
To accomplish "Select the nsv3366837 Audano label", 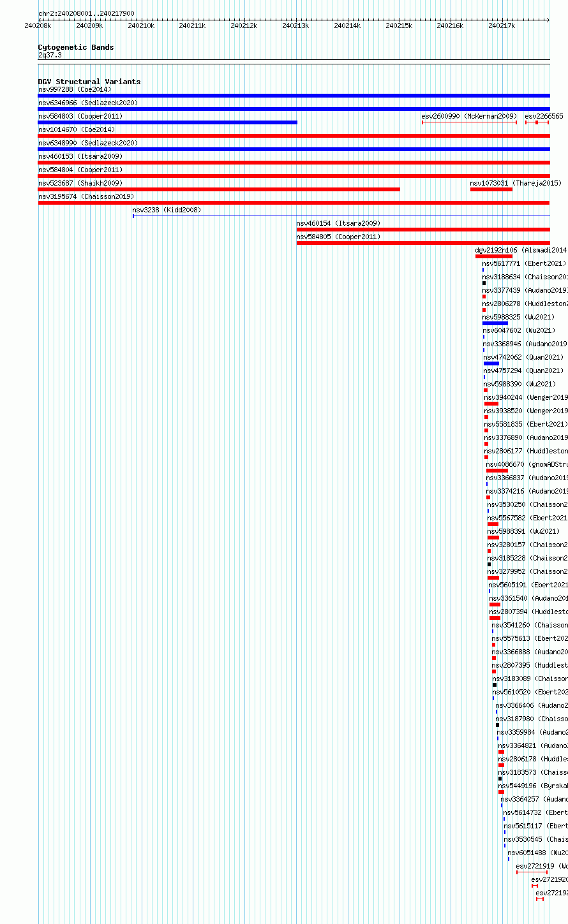I will click(x=527, y=478).
